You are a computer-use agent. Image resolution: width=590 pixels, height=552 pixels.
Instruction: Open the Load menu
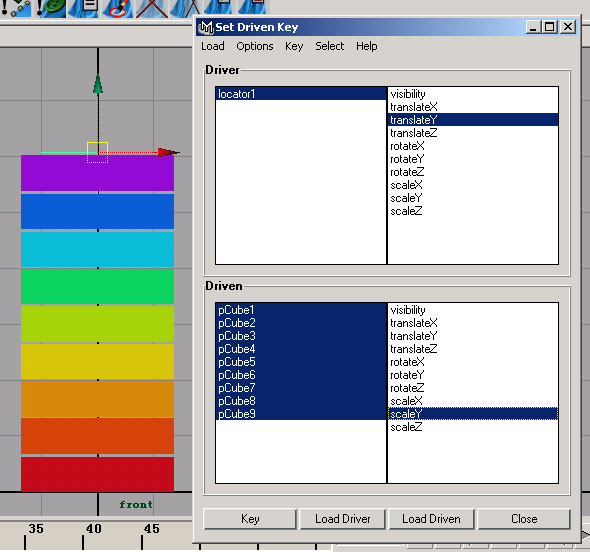213,46
